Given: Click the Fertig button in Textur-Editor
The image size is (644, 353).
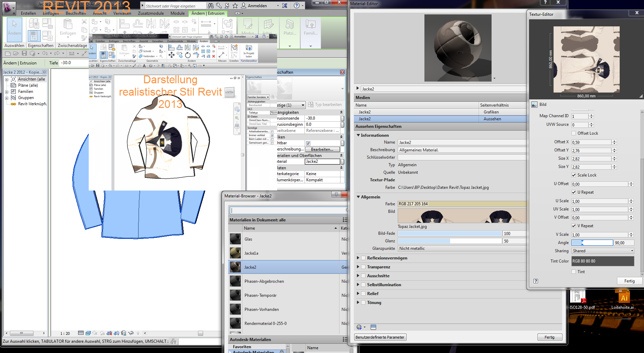Looking at the screenshot, I should [629, 281].
